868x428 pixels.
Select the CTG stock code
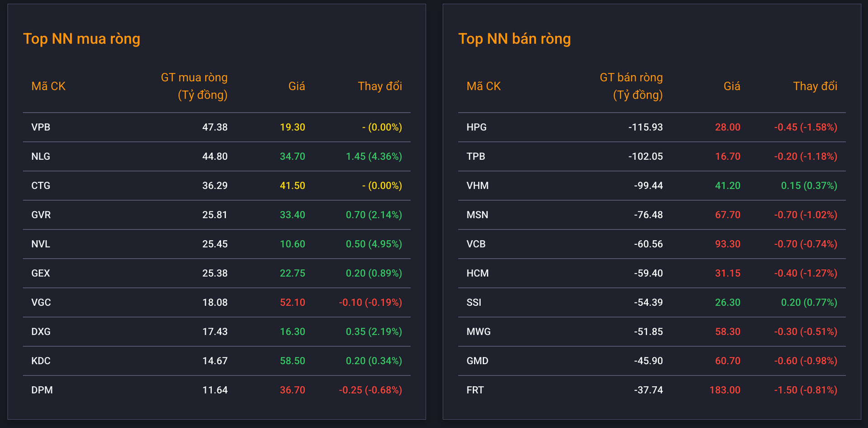(41, 185)
